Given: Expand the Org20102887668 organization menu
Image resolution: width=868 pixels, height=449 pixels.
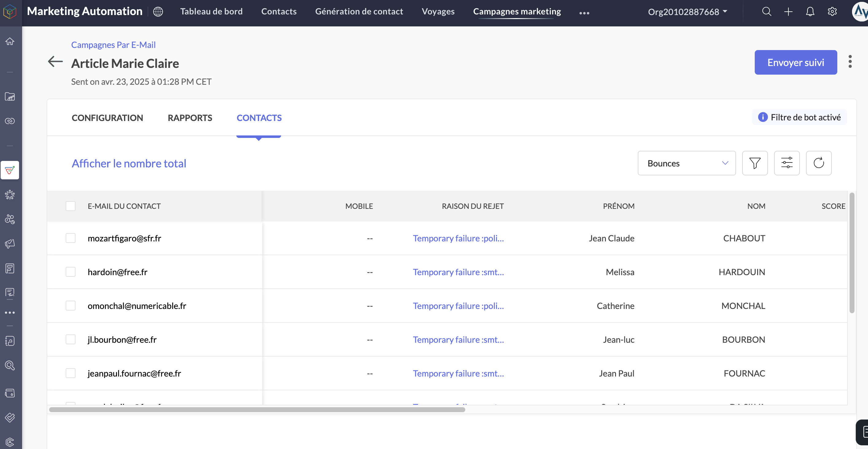Looking at the screenshot, I should click(688, 12).
